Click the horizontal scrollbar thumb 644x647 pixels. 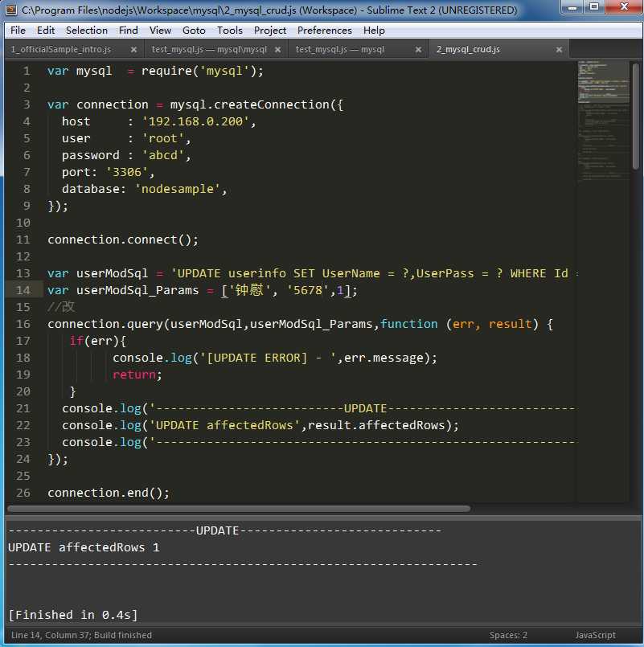click(x=239, y=508)
